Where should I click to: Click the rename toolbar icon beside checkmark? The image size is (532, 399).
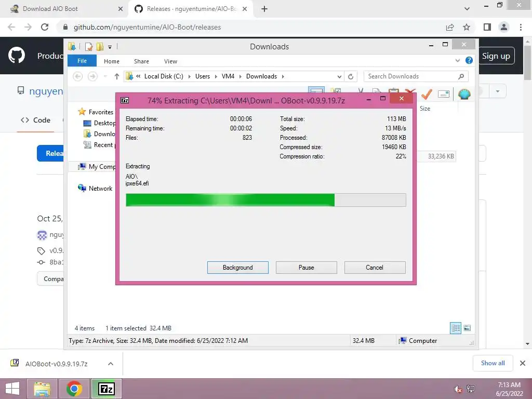coord(444,94)
